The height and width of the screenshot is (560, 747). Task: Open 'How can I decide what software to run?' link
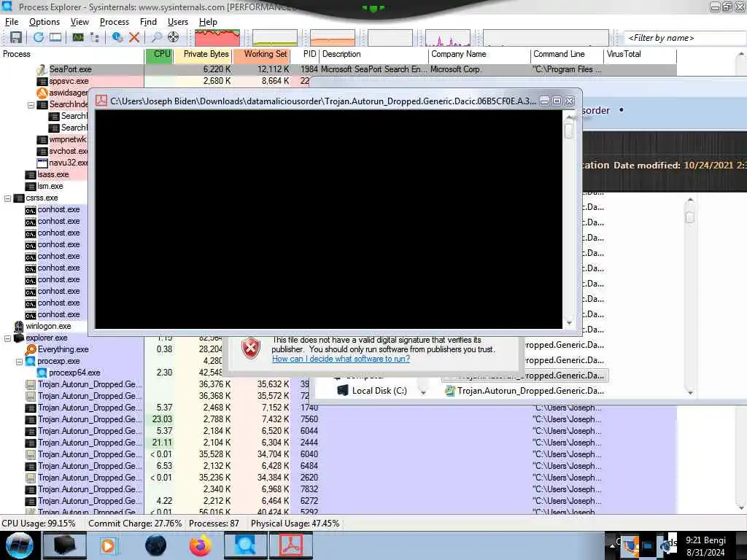click(x=341, y=359)
